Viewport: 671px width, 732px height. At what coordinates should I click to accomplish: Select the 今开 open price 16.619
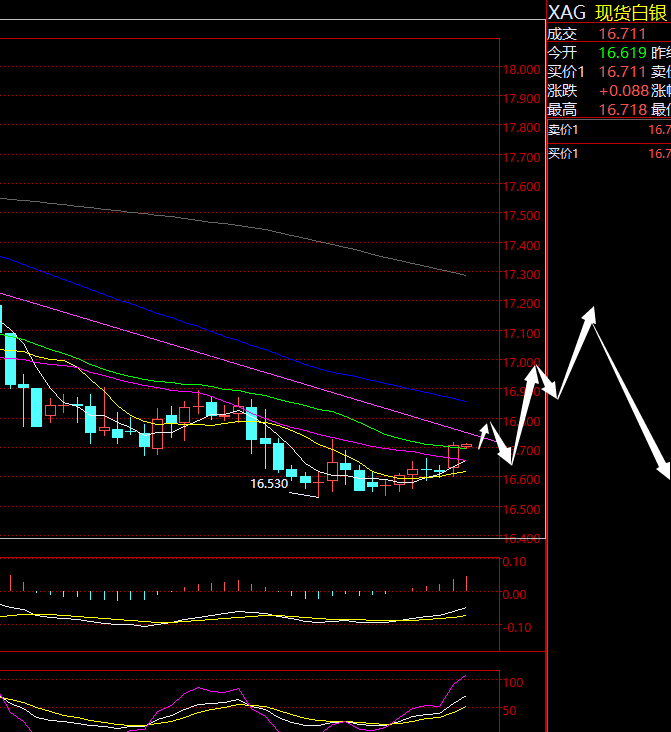tap(622, 53)
